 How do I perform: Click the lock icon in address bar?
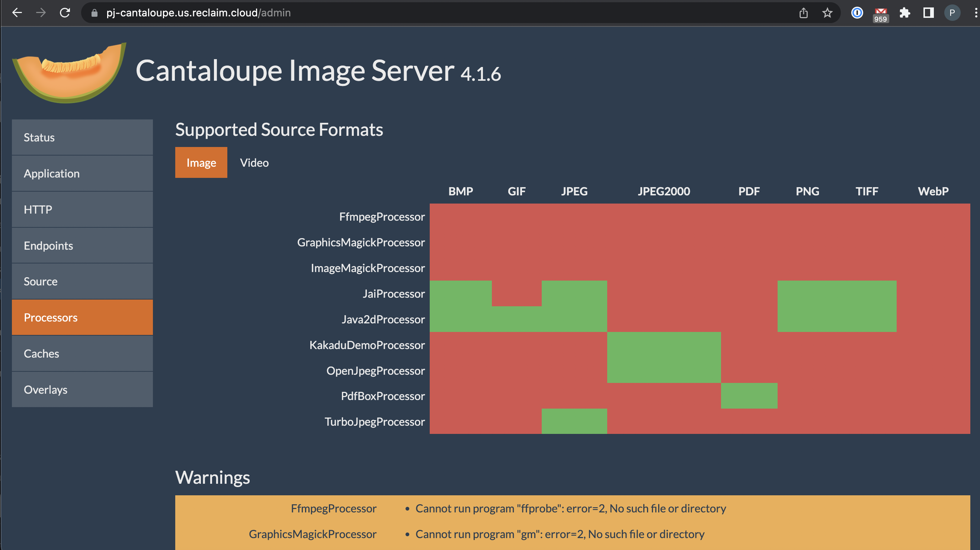point(95,13)
